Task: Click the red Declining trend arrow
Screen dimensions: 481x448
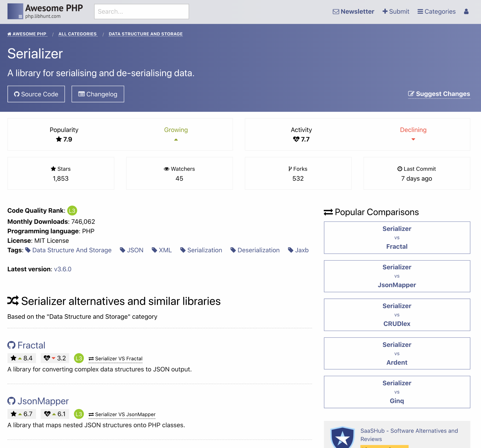Action: coord(413,139)
